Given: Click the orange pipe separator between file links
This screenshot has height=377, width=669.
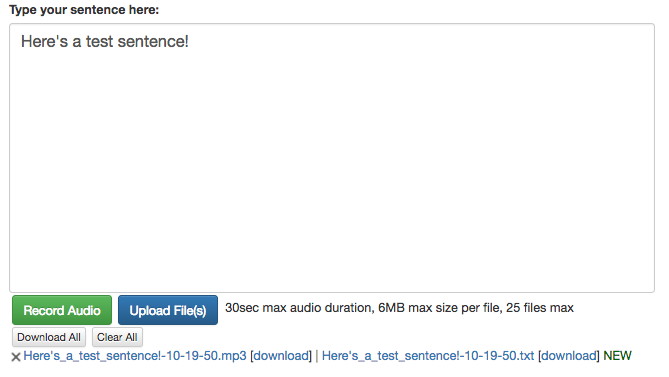Looking at the screenshot, I should point(317,356).
